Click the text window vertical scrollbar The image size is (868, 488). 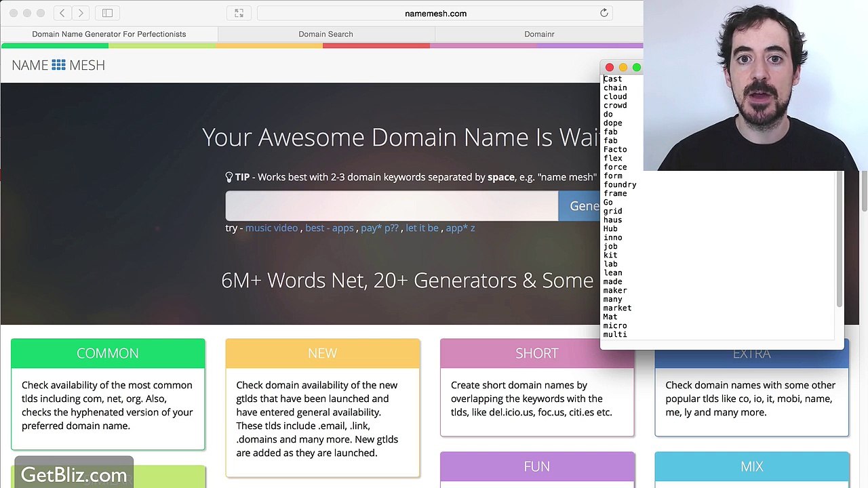click(839, 239)
